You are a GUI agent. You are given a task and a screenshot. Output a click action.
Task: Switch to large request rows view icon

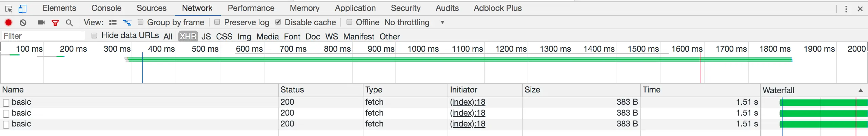(113, 22)
